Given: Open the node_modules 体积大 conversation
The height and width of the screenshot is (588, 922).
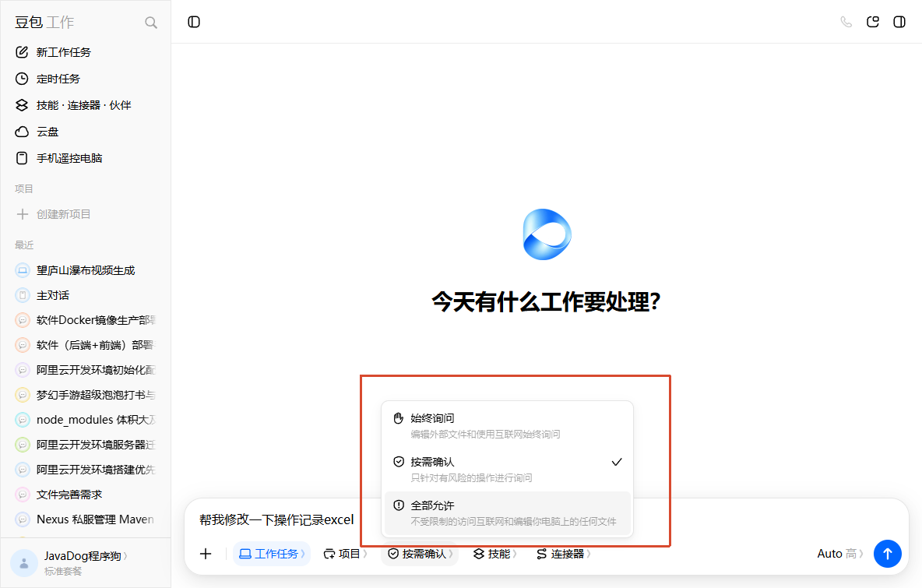Looking at the screenshot, I should pos(85,420).
